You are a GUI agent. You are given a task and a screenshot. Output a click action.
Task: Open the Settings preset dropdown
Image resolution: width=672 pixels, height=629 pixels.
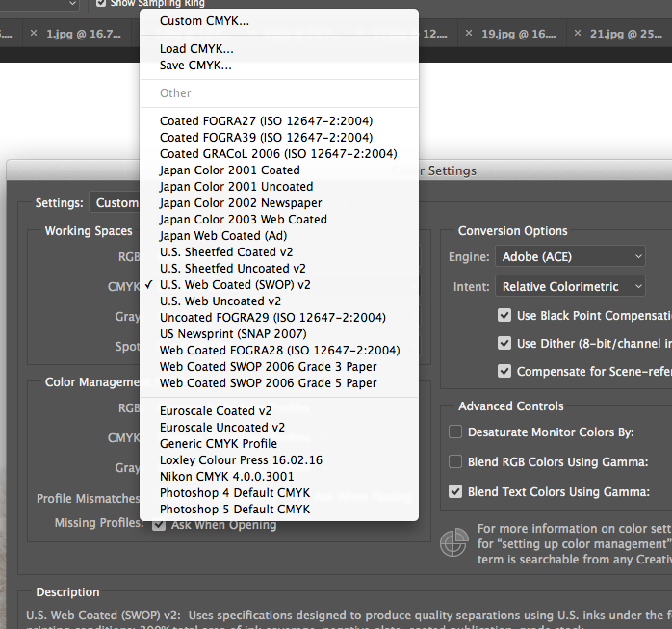pos(116,203)
